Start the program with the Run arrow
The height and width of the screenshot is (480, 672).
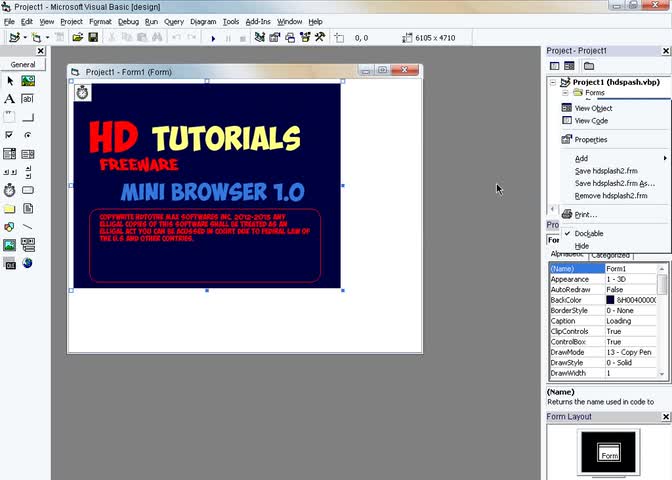213,38
